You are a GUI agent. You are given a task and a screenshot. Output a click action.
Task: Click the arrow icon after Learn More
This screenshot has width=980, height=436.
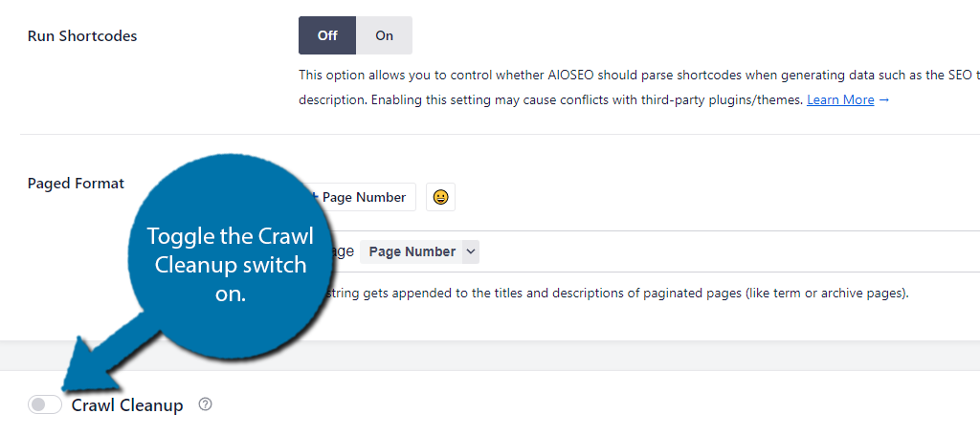click(883, 100)
